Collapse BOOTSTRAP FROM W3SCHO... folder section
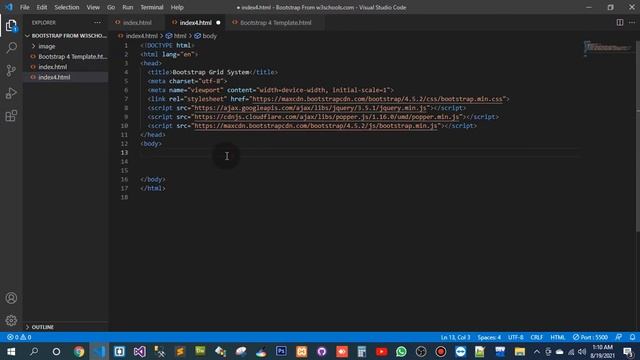Image resolution: width=640 pixels, height=360 pixels. click(65, 36)
